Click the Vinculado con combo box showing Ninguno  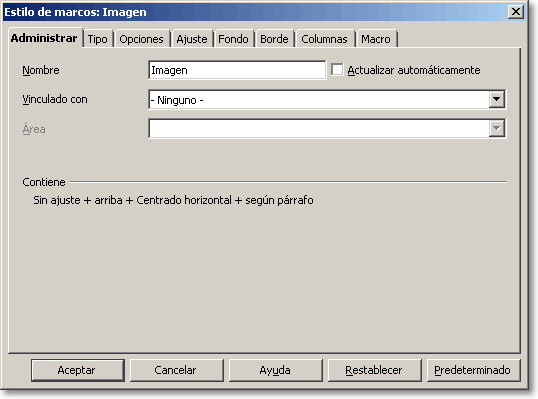pos(327,99)
